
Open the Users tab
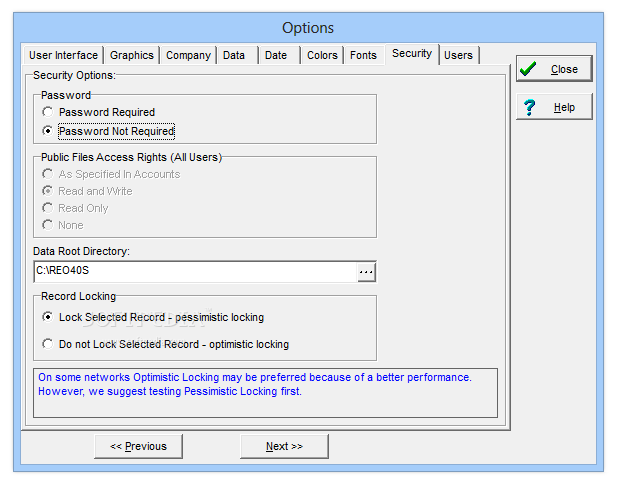(458, 55)
